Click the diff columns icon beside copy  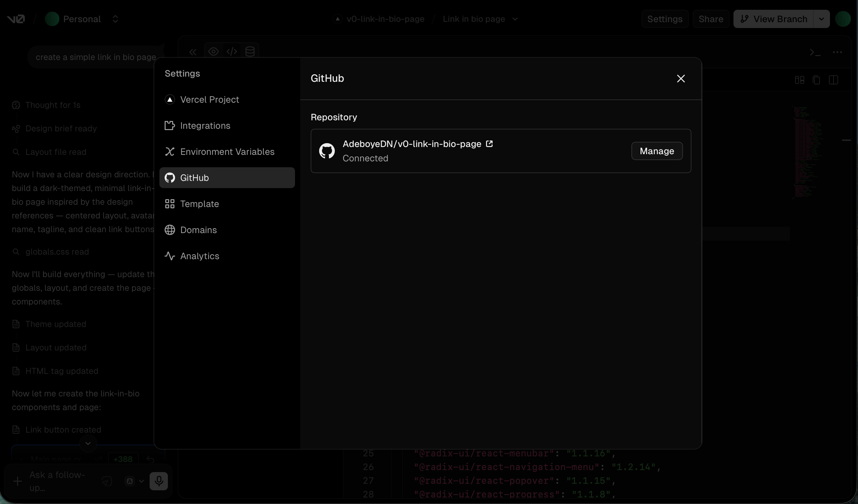(799, 80)
